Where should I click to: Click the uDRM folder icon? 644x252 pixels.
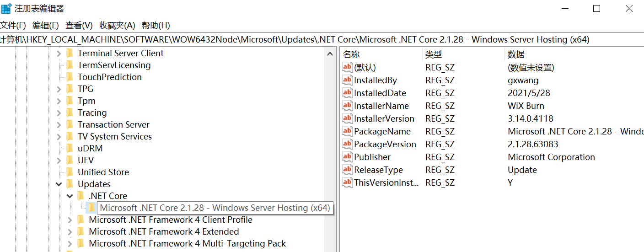click(x=70, y=149)
